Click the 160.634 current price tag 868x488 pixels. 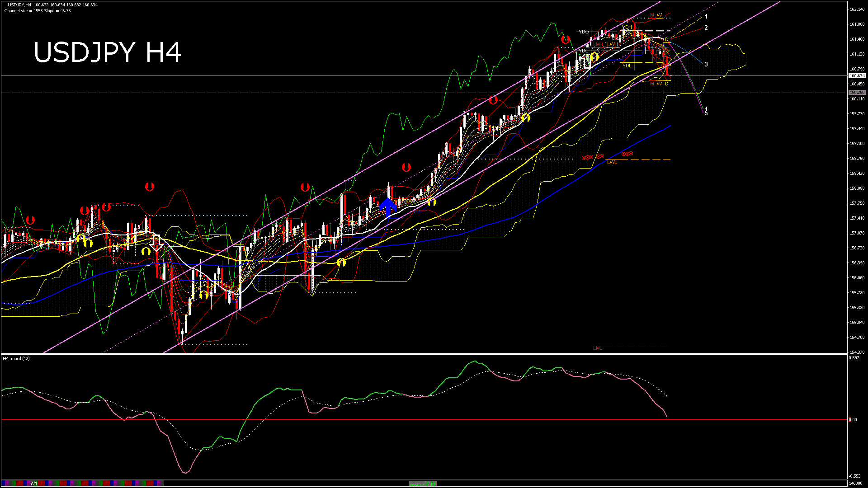(857, 76)
